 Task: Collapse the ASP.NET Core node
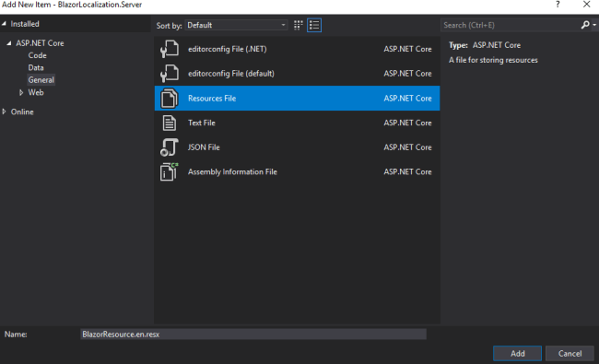point(9,43)
